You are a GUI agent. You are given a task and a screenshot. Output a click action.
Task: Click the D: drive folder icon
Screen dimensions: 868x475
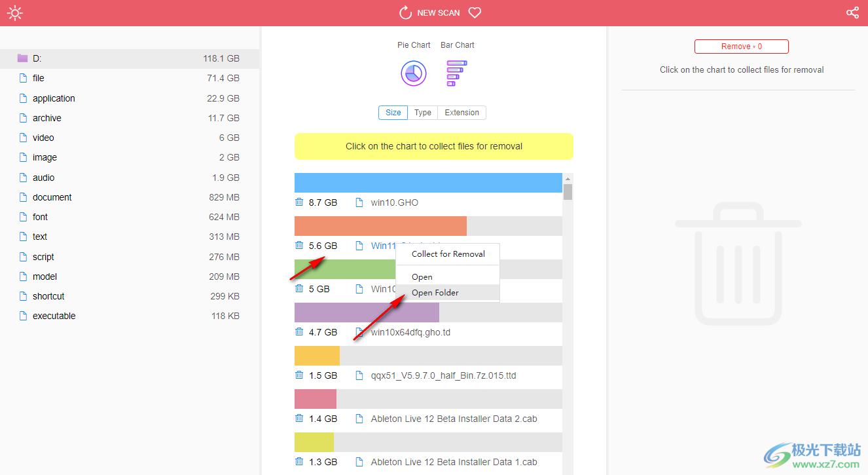[x=23, y=58]
